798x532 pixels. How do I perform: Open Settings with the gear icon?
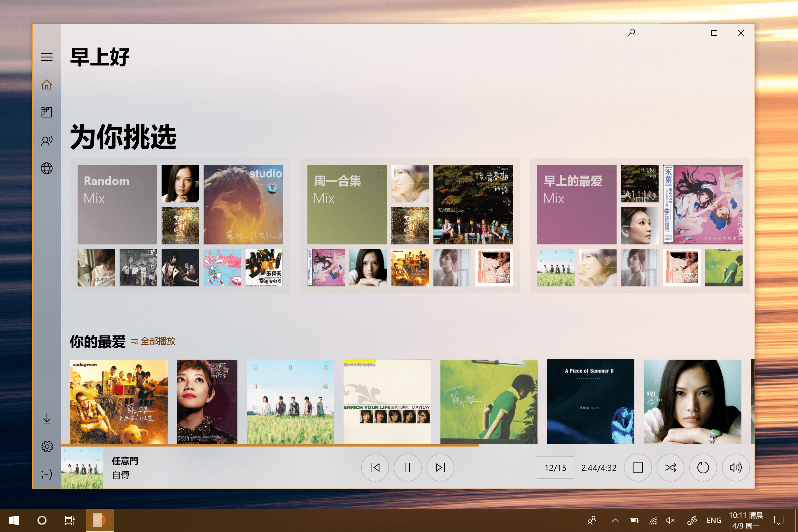[47, 447]
